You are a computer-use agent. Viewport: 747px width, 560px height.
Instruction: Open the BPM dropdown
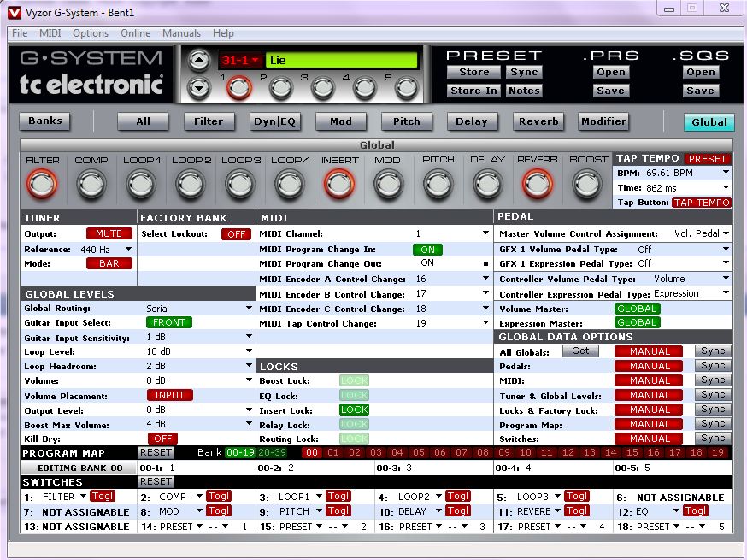[726, 172]
